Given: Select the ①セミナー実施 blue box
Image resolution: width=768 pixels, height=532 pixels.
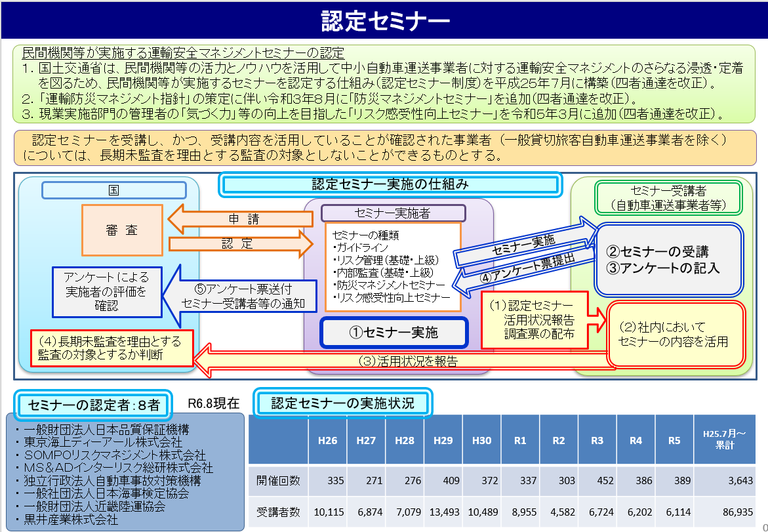Looking at the screenshot, I should [393, 333].
